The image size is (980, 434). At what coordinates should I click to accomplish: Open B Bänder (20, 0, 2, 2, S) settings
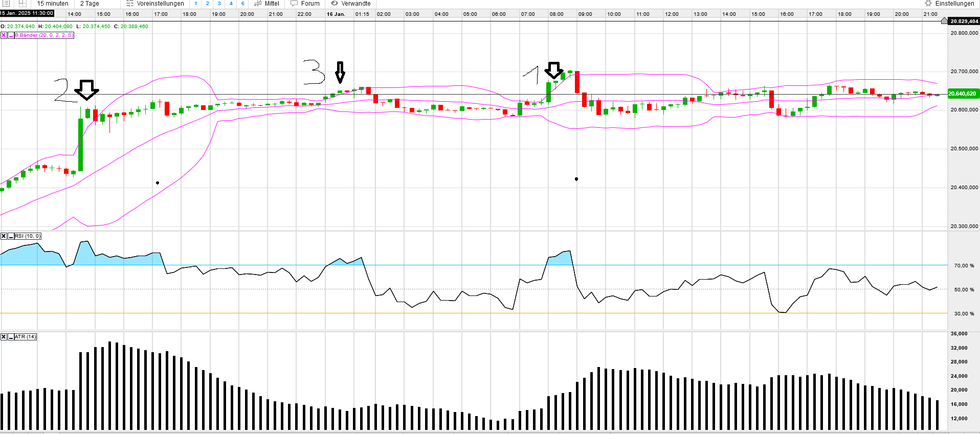44,35
